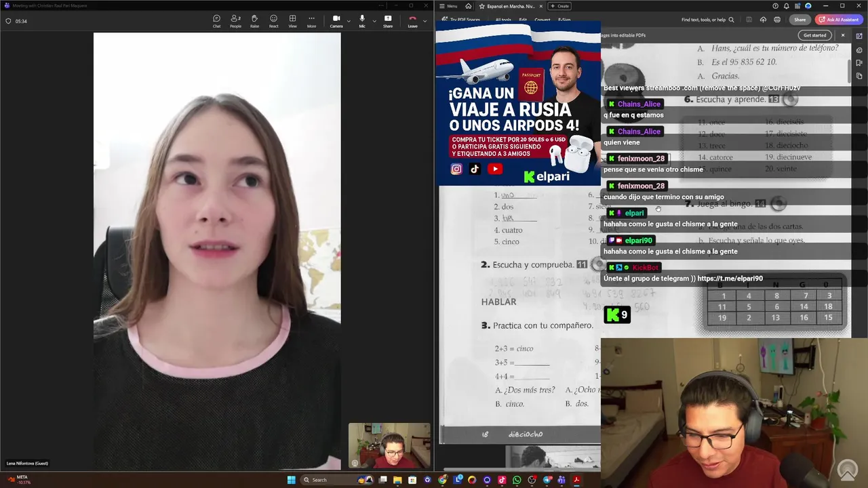
Task: Go to Acrobat Home icon
Action: [468, 6]
